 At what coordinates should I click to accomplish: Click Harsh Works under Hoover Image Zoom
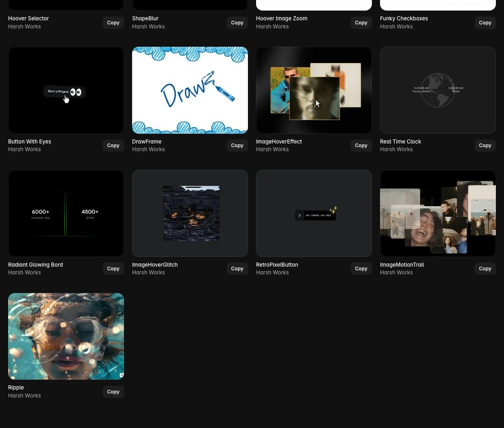pyautogui.click(x=272, y=26)
